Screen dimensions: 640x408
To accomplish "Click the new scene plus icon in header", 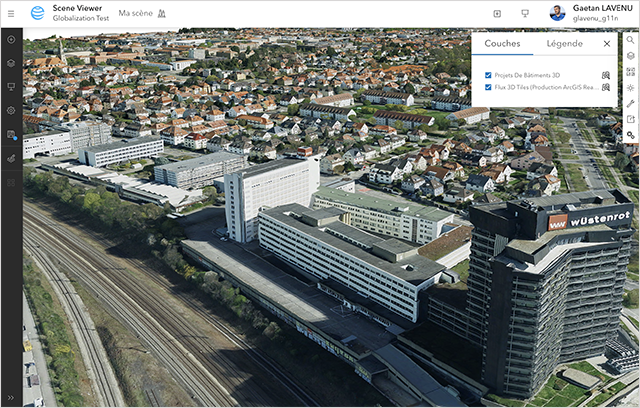I will point(497,14).
